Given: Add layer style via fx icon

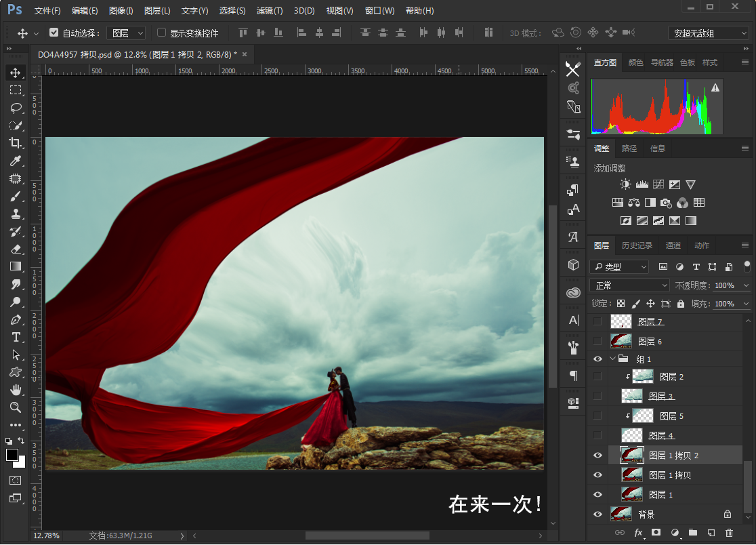Looking at the screenshot, I should click(638, 533).
